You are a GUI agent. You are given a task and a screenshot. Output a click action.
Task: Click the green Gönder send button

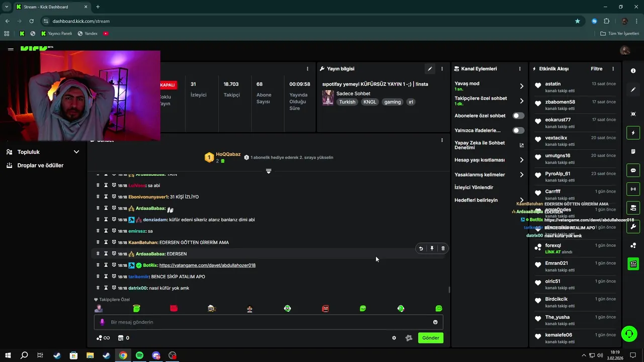pos(431,338)
